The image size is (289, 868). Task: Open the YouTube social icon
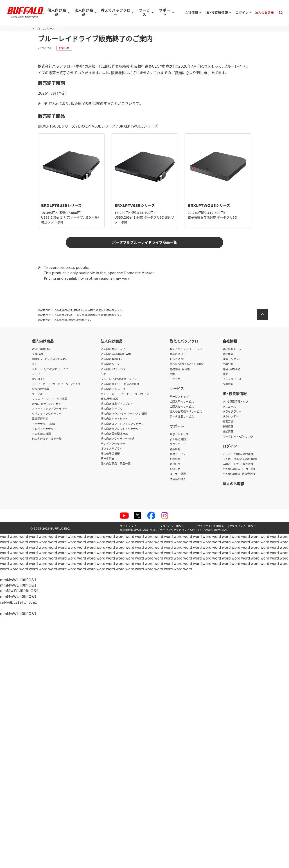124,516
